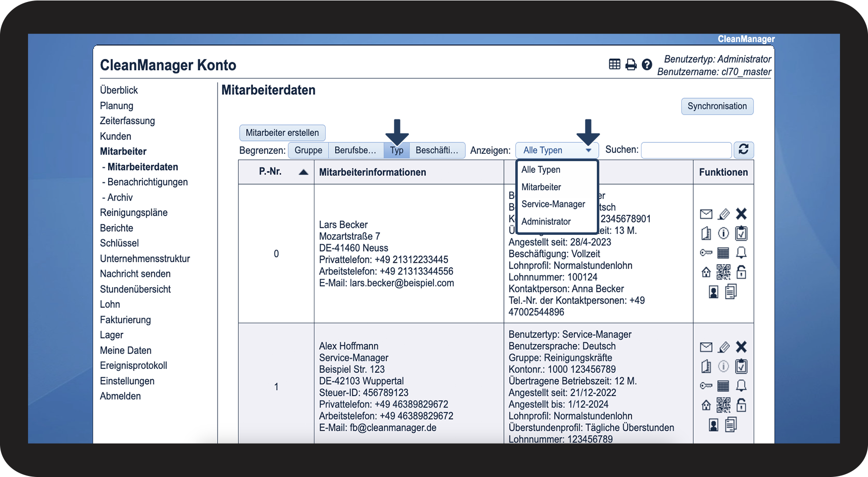Delete Alex Hoffmann with the X icon

pyautogui.click(x=741, y=347)
